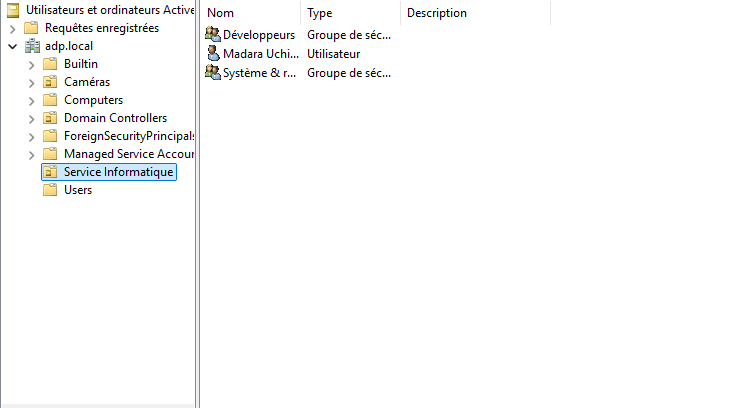Click the Users folder icon
751x408 pixels.
(50, 190)
